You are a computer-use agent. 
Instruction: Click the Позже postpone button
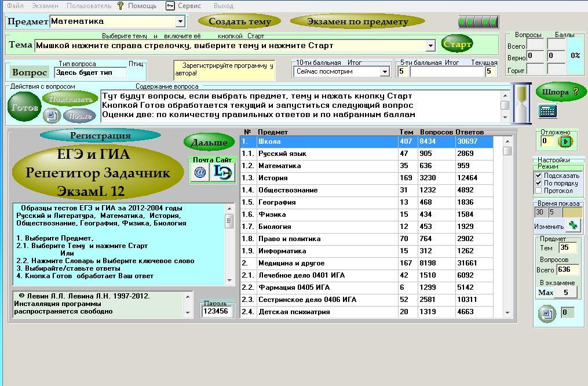pos(80,116)
